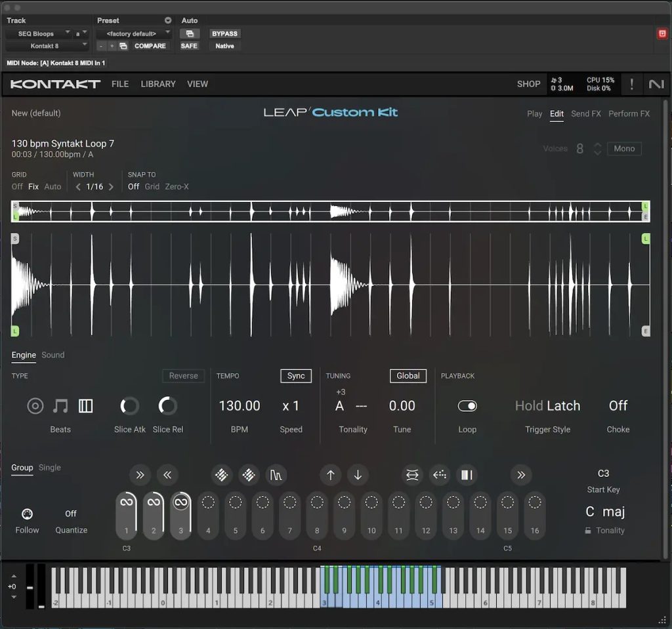
Task: Open the Kontakt 8 plugin selector dropdown
Action: 47,46
